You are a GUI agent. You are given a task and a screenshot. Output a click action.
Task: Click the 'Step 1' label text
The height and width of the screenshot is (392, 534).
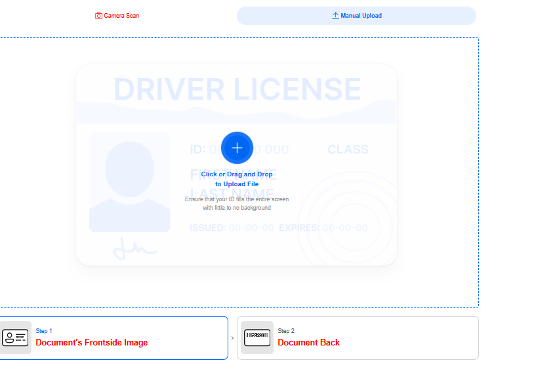click(x=44, y=331)
